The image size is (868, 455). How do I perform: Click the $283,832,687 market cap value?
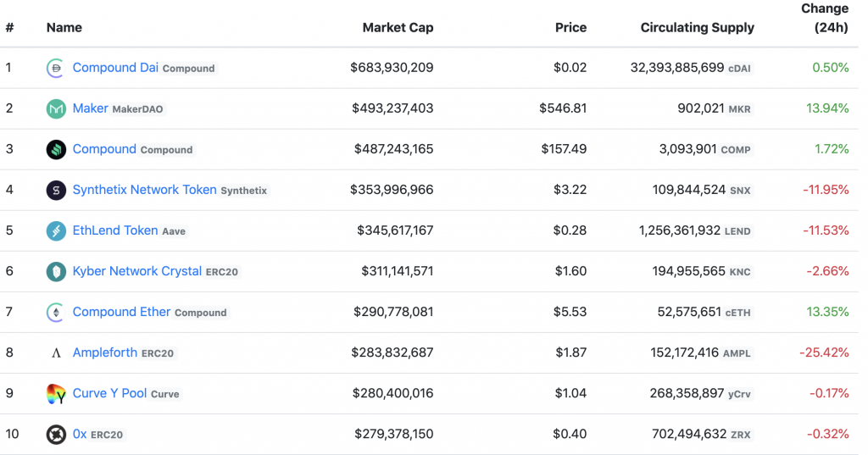[392, 352]
